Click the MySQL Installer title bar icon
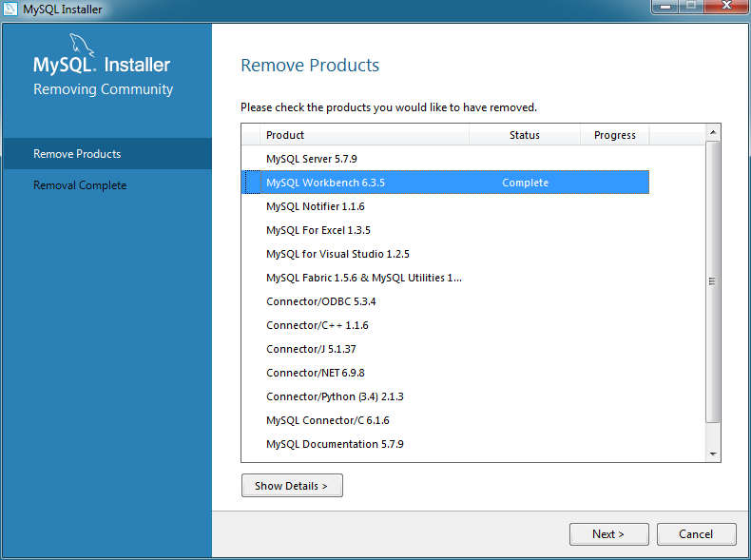This screenshot has height=560, width=751. (10, 10)
